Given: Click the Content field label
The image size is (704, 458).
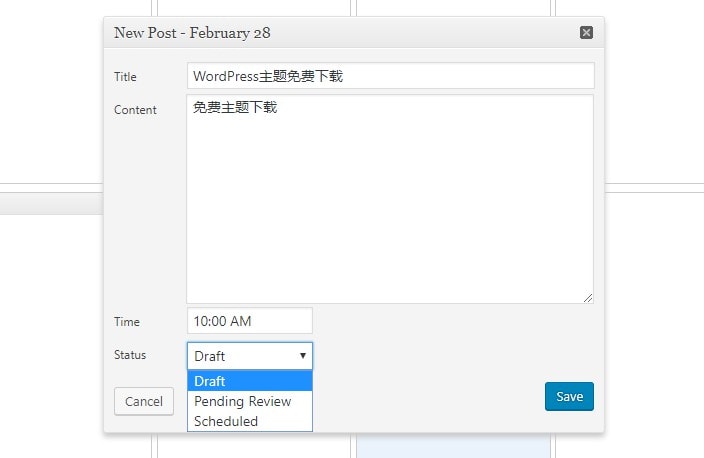Looking at the screenshot, I should 136,110.
